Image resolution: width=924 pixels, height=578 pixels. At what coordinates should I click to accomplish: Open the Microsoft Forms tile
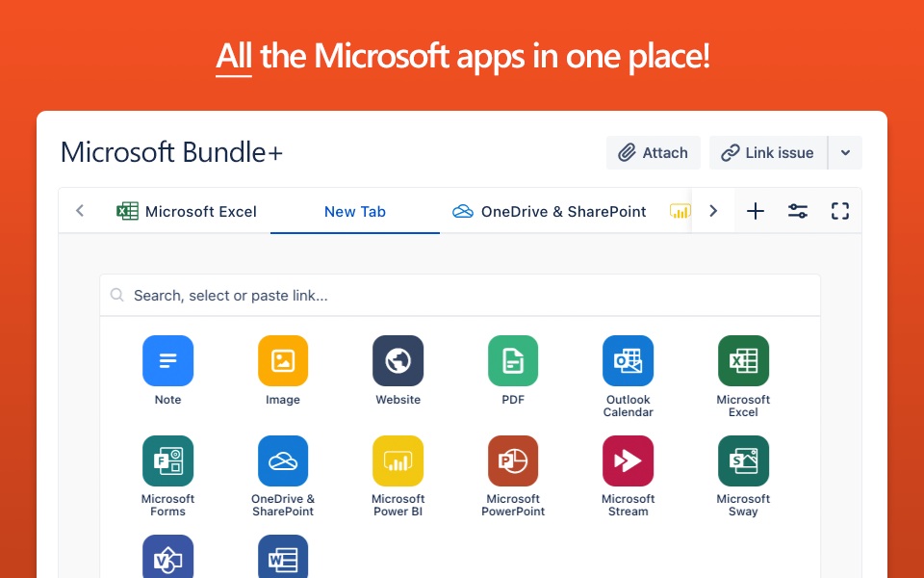point(167,461)
